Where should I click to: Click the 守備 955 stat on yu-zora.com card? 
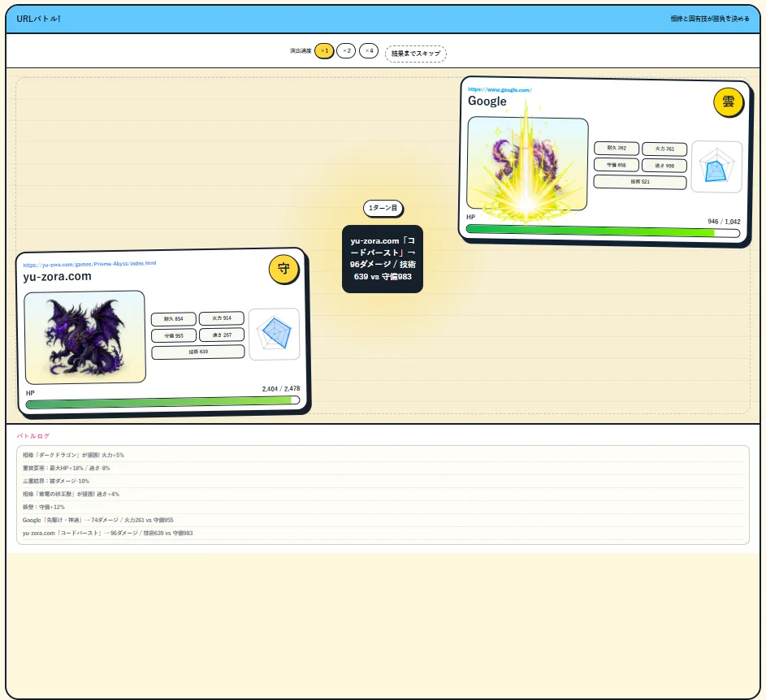[173, 335]
